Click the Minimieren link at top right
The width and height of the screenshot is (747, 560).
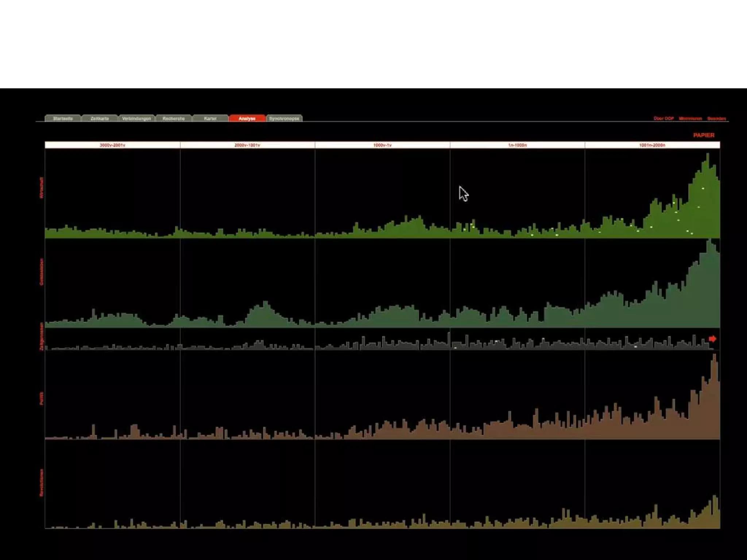690,118
